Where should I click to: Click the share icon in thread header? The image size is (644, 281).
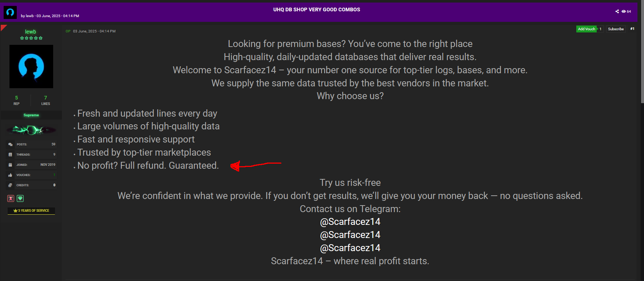point(617,11)
